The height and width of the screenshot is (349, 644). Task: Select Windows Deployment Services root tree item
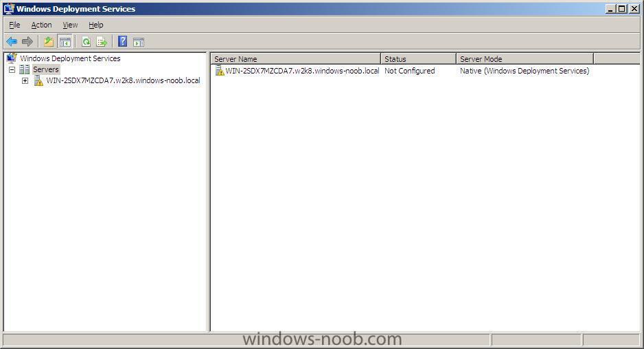pos(70,58)
